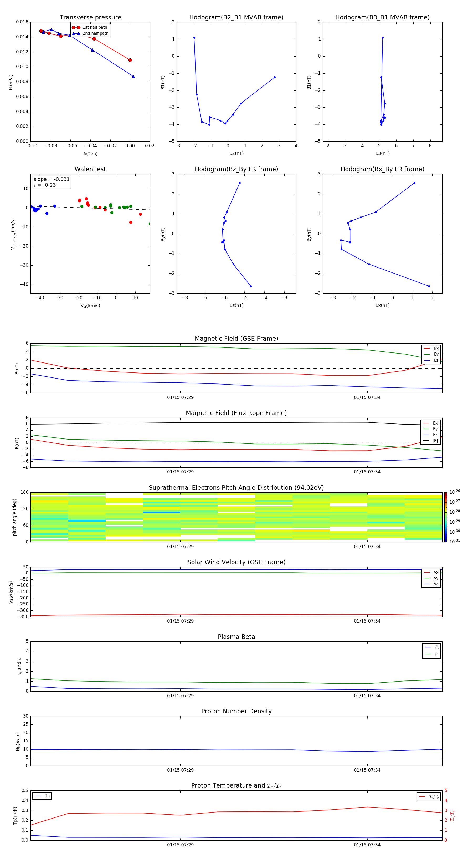Click 'Bx(nT)' x-axis label
Viewport: 473px width, 868px height.
(x=382, y=305)
